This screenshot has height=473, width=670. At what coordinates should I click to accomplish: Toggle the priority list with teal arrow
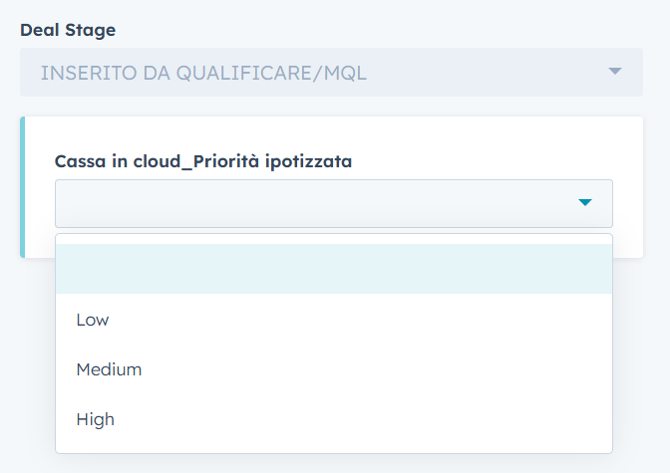point(585,203)
